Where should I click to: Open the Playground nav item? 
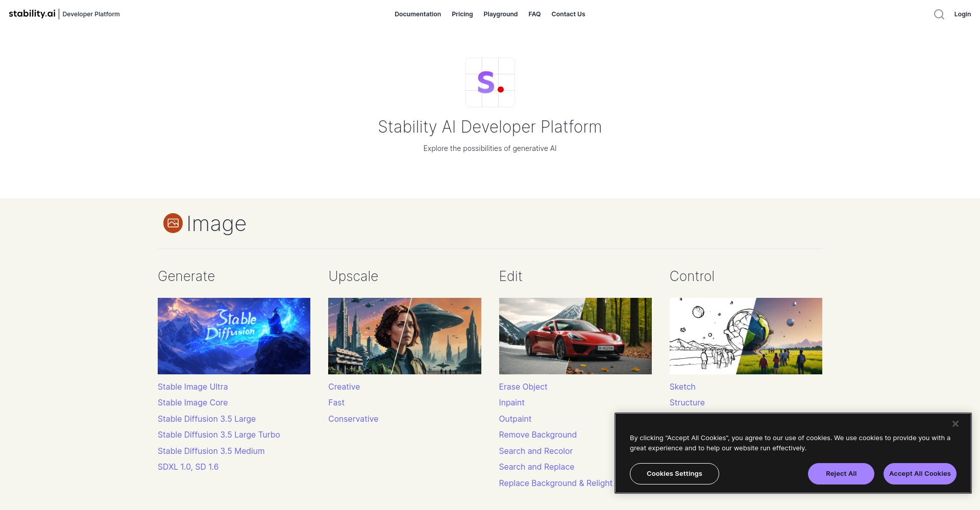click(500, 14)
